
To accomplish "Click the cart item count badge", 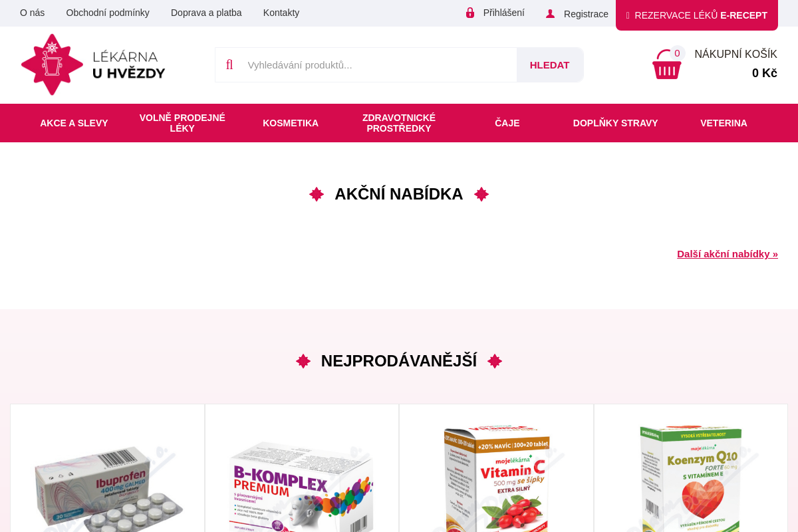I will [677, 53].
